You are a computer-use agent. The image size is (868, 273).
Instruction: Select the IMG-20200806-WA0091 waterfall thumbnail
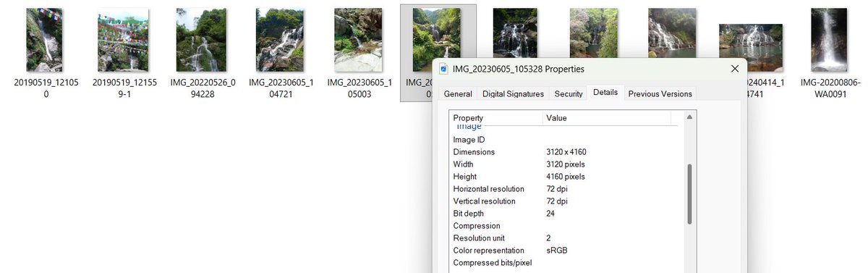click(x=828, y=40)
